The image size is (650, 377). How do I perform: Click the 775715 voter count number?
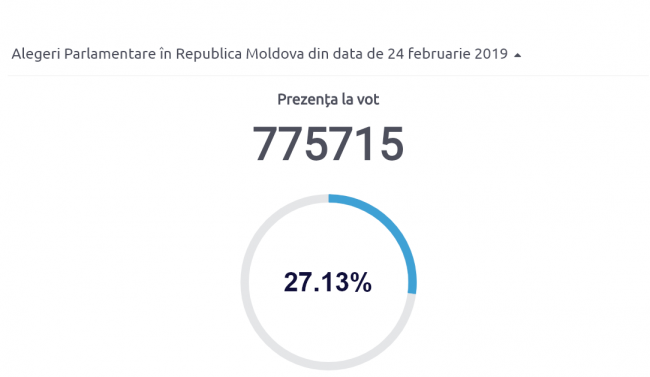coord(328,144)
